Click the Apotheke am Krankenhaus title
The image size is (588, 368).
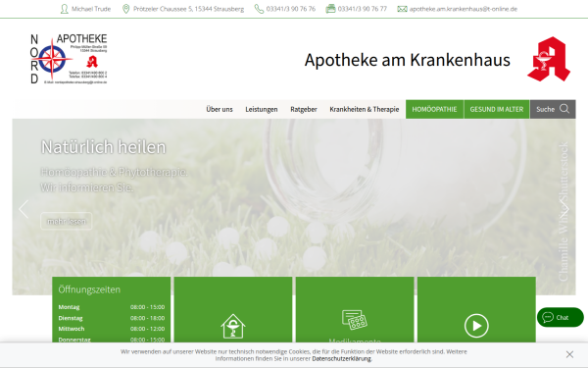408,60
